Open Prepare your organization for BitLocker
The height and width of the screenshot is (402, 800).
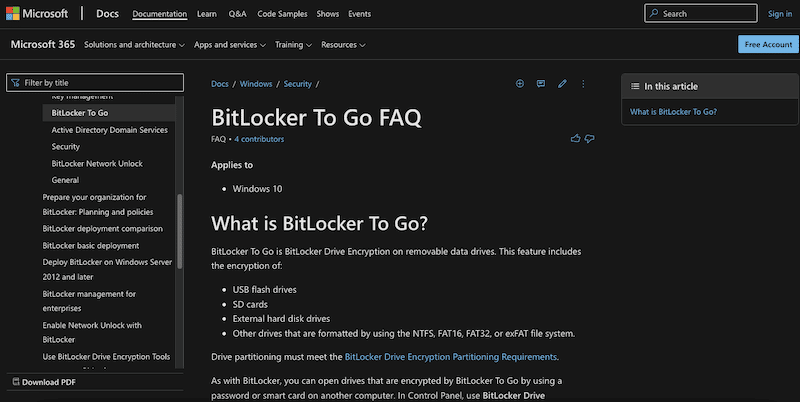pos(98,204)
